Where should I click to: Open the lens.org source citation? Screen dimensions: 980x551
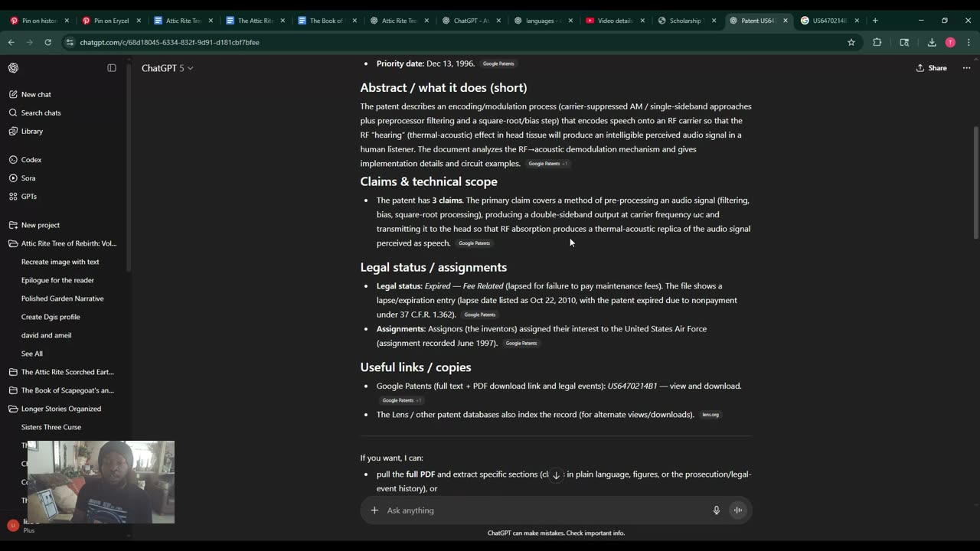click(710, 415)
